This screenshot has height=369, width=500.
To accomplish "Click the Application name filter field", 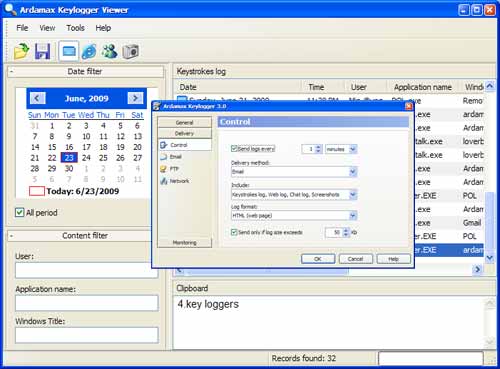I will tap(87, 303).
